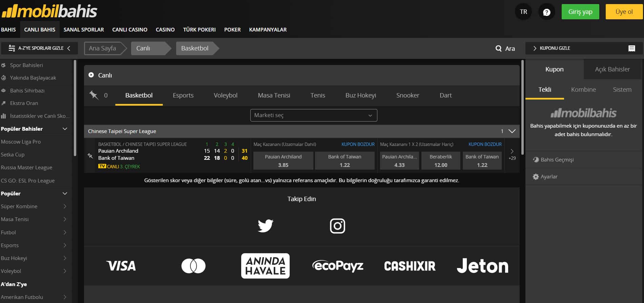Hide the A-Z sports sidebar

tap(39, 48)
